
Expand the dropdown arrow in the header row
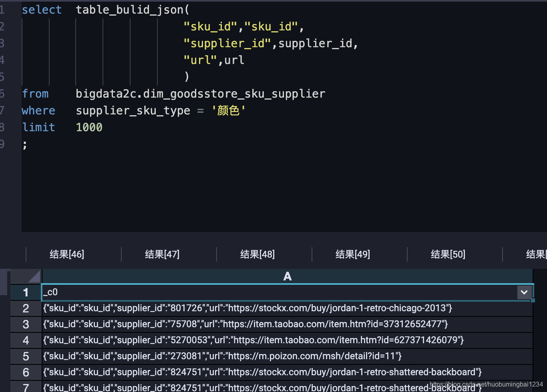point(524,292)
